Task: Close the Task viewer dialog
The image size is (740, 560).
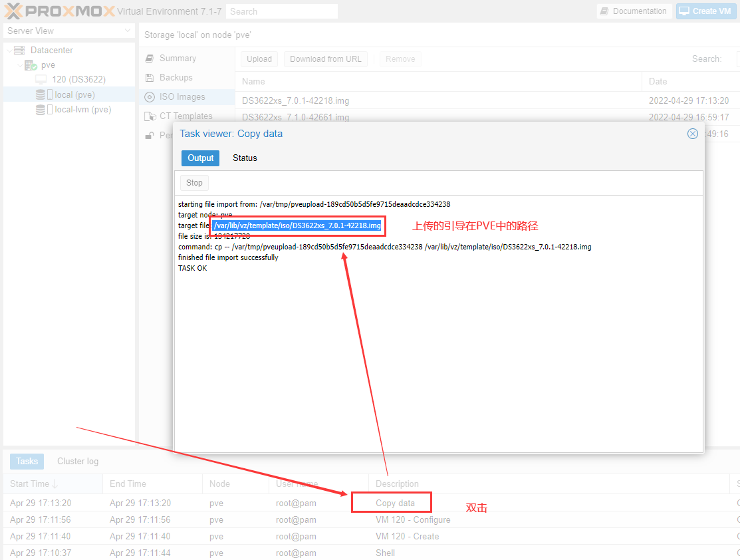Action: [x=692, y=134]
